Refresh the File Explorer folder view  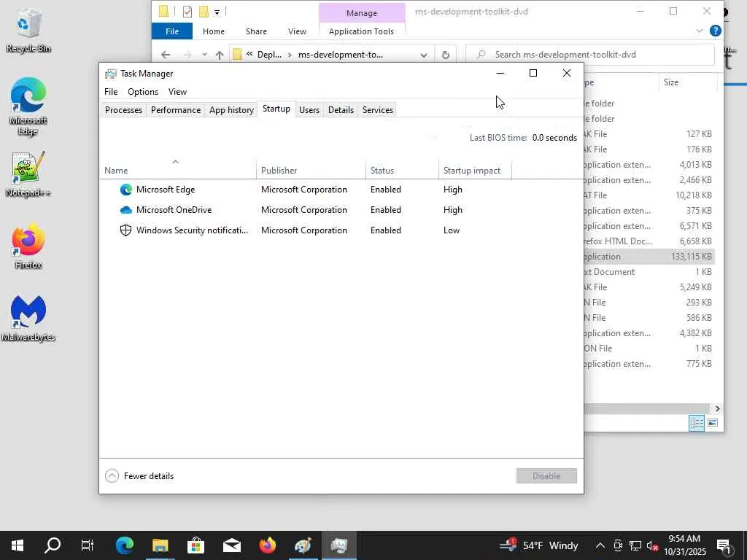(446, 55)
